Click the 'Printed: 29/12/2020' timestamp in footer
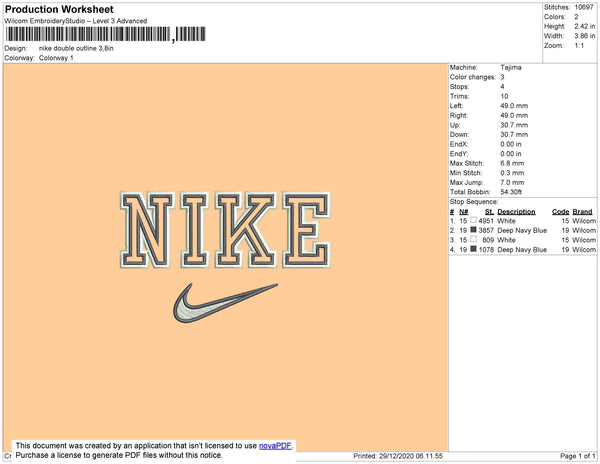The image size is (600, 464). pyautogui.click(x=398, y=456)
